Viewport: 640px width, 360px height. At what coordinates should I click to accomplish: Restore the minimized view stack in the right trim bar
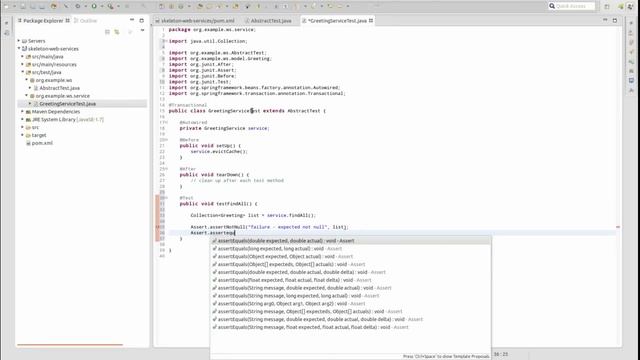click(631, 23)
